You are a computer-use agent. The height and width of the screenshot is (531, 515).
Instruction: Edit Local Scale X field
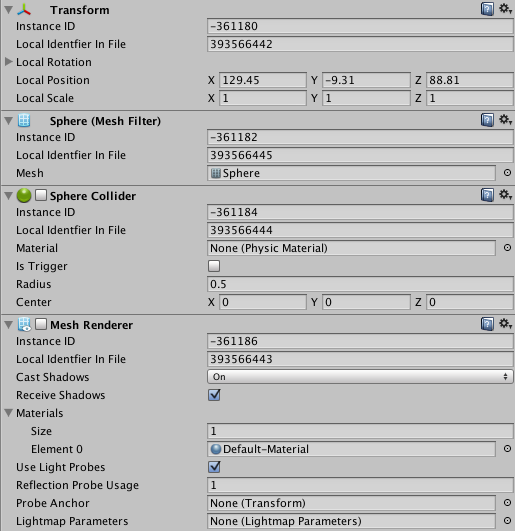[x=263, y=98]
